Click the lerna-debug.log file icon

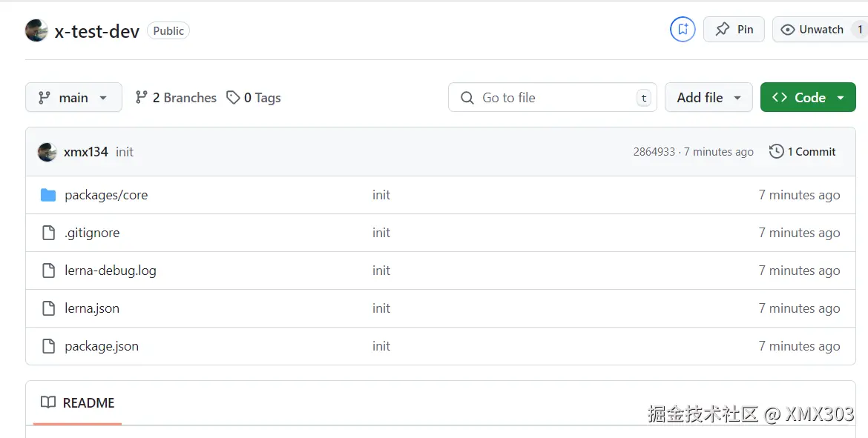click(48, 271)
